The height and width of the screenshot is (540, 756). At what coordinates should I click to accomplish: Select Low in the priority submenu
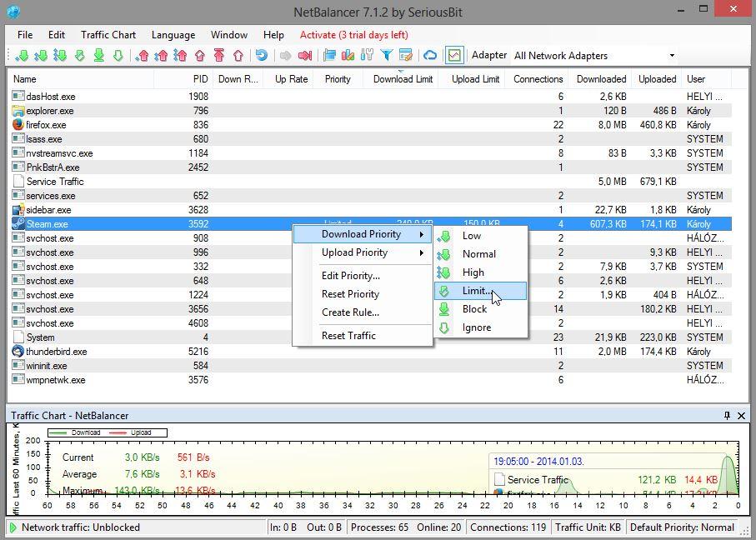481,236
